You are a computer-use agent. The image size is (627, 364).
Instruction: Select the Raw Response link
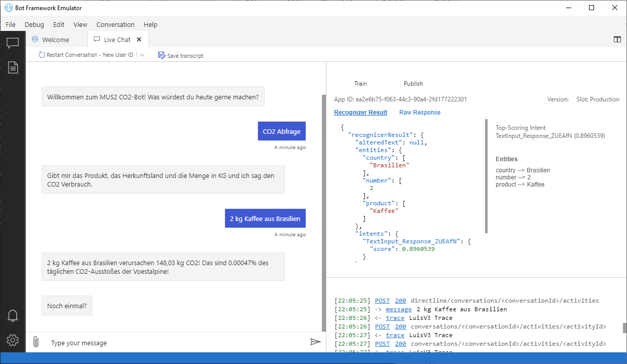(x=420, y=113)
